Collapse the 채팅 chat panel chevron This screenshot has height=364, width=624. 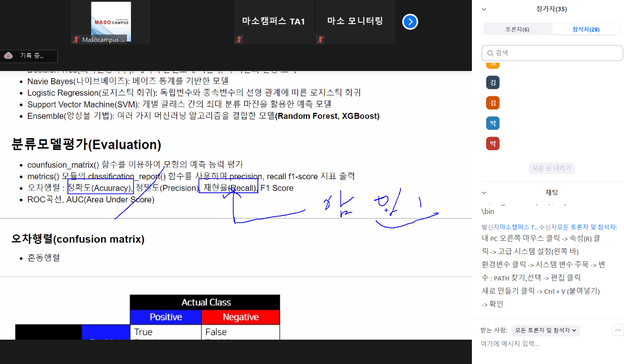coord(484,193)
